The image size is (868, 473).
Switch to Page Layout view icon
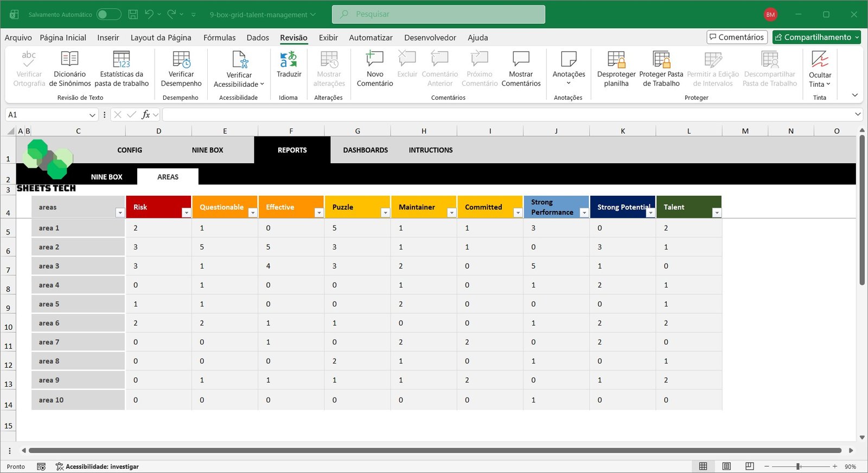point(726,466)
